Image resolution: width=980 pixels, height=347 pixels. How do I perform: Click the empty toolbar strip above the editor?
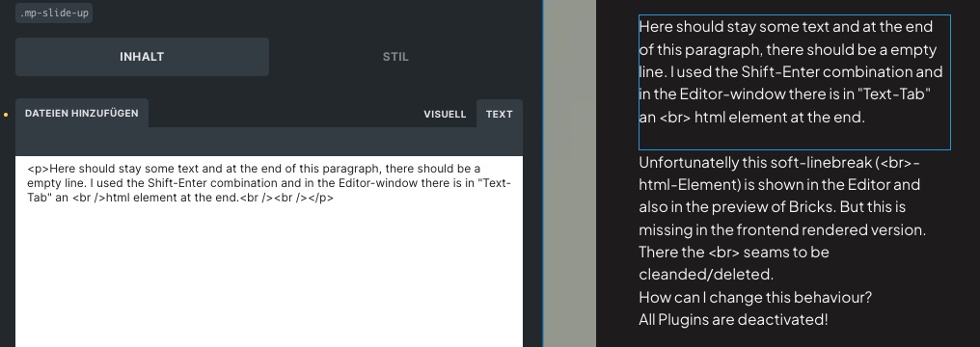(269, 142)
